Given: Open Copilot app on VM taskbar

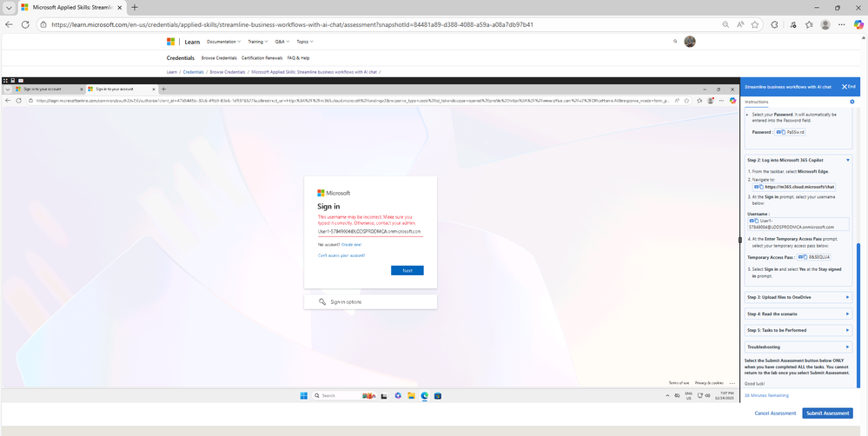Looking at the screenshot, I should (397, 395).
